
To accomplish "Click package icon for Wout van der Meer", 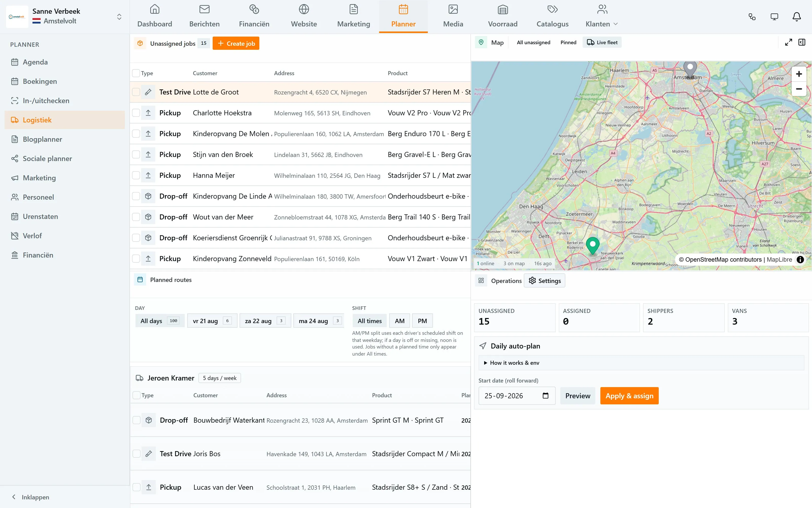I will [x=148, y=217].
